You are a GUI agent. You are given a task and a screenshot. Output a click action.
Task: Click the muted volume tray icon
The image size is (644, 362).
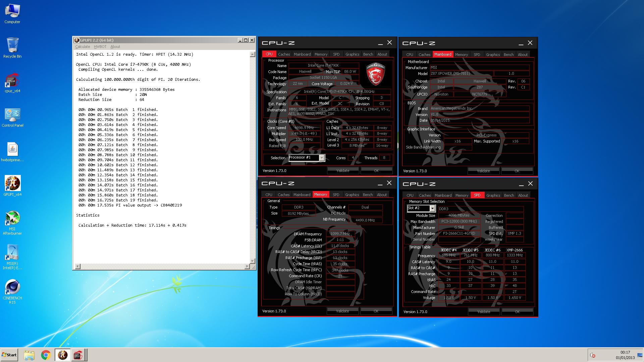[593, 355]
